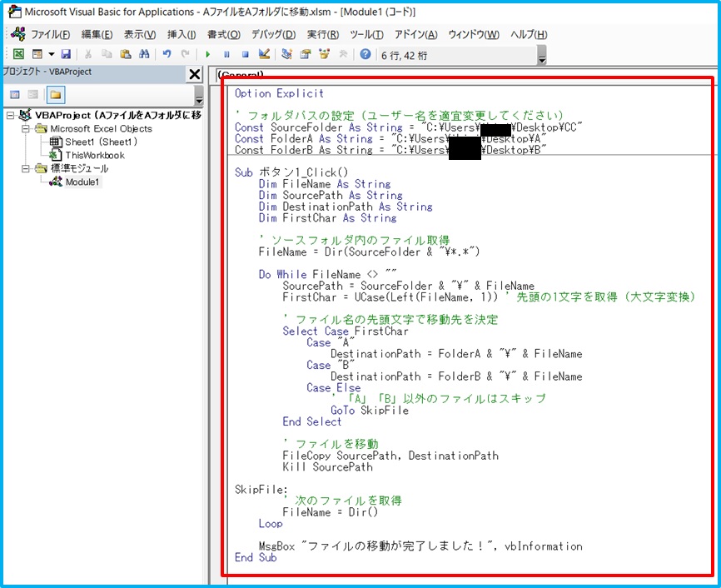Expand the standard toolbar options overflow

point(542,55)
